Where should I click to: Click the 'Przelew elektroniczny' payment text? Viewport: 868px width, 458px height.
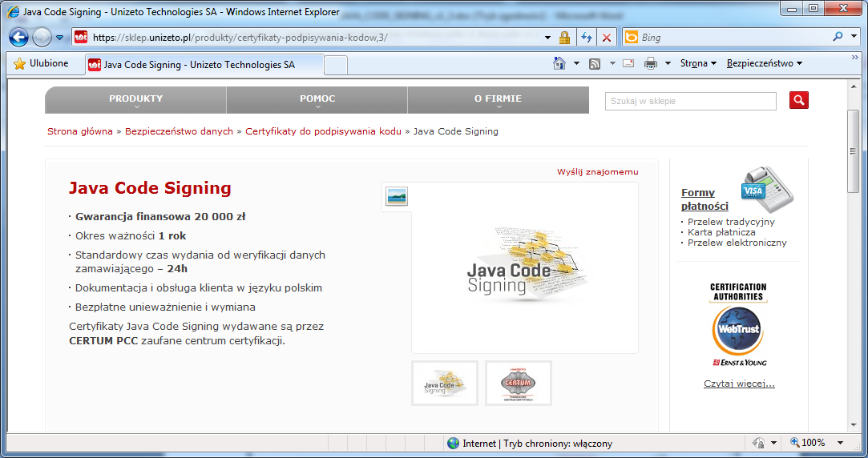[737, 243]
